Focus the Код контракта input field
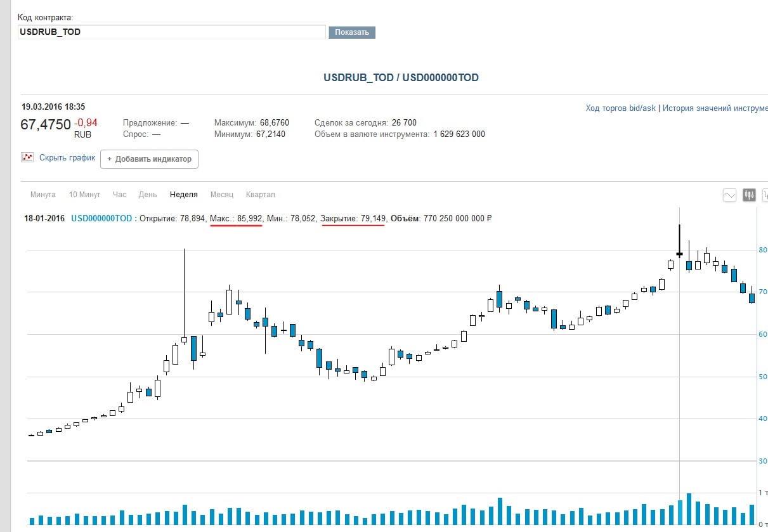Image resolution: width=768 pixels, height=532 pixels. click(x=171, y=32)
